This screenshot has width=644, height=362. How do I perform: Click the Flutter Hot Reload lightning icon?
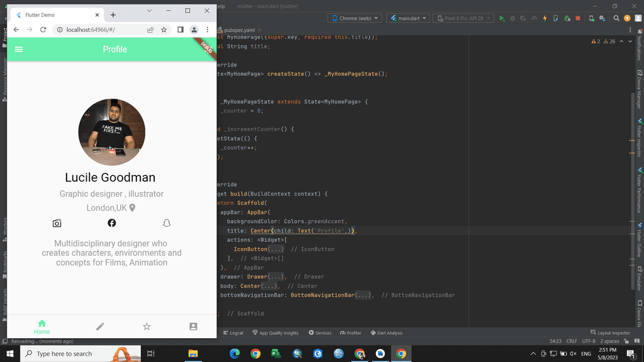pos(545,18)
